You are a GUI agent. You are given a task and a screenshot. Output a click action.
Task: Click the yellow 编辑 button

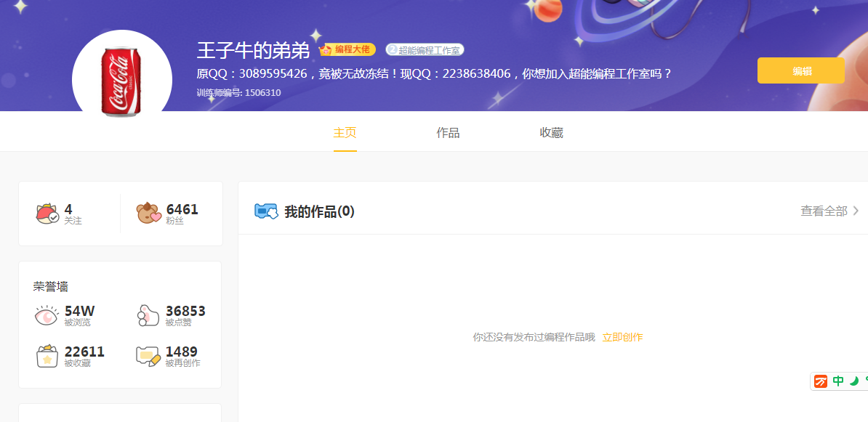point(801,70)
